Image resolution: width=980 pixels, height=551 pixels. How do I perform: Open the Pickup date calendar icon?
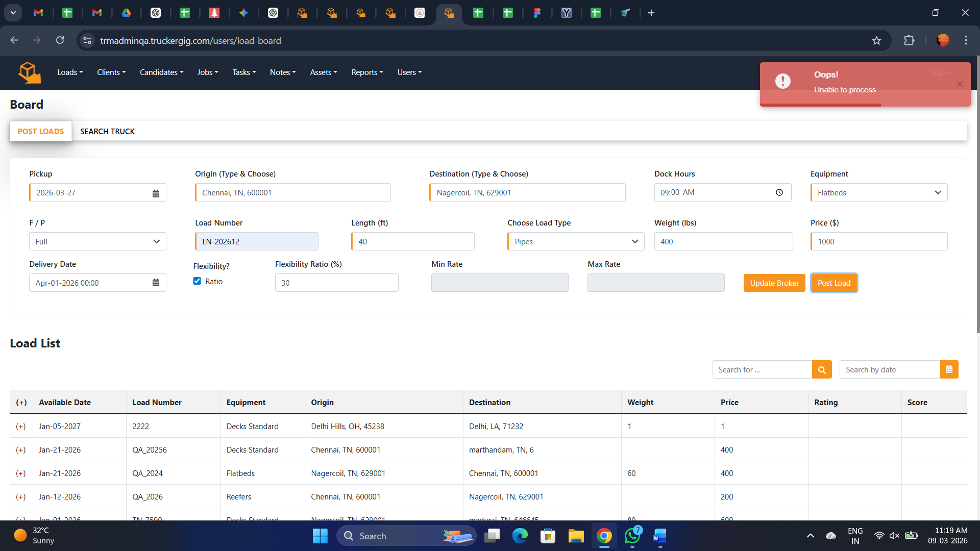(156, 193)
